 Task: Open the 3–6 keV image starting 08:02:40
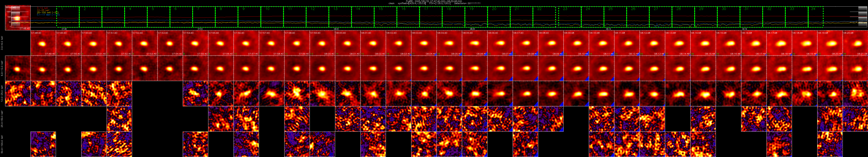pos(399,43)
